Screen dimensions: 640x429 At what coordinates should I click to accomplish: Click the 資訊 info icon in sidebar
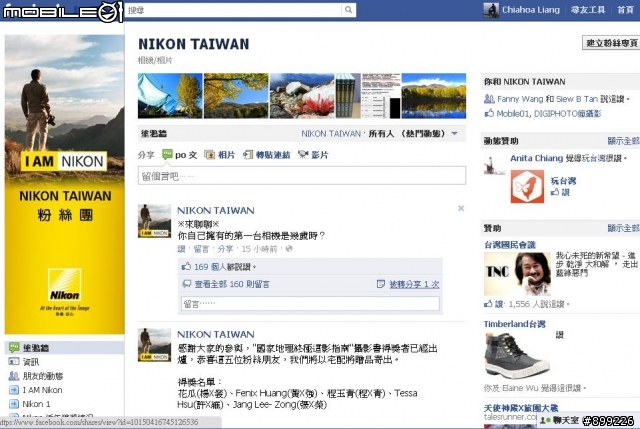pos(14,362)
